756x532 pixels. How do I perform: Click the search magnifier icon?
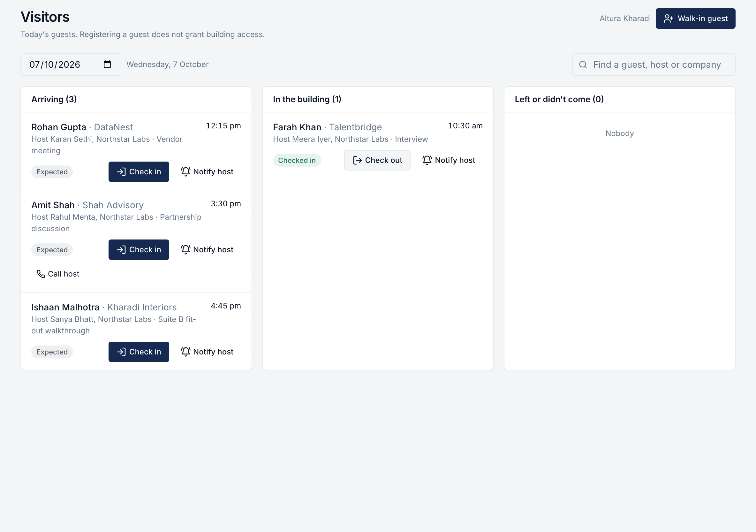(x=583, y=65)
